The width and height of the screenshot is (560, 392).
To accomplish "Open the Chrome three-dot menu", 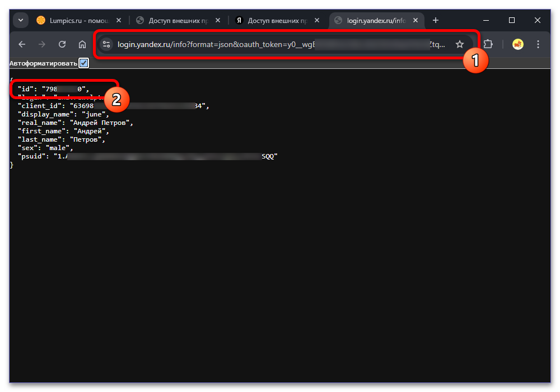I will point(538,44).
